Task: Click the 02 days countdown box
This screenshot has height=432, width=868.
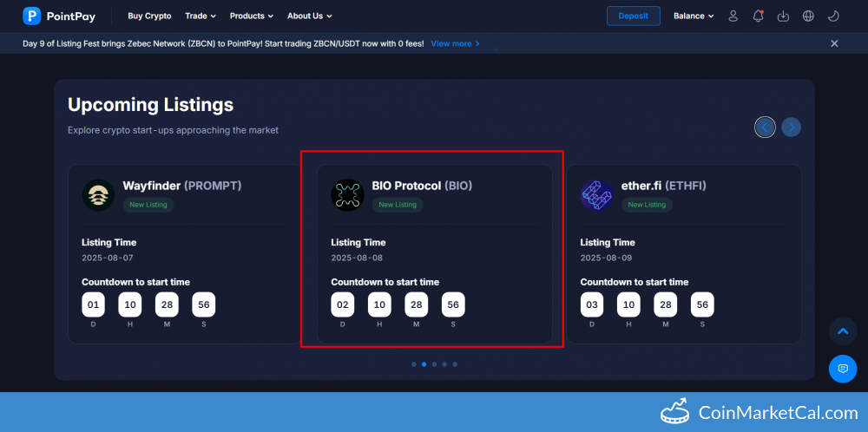Action: pyautogui.click(x=343, y=304)
